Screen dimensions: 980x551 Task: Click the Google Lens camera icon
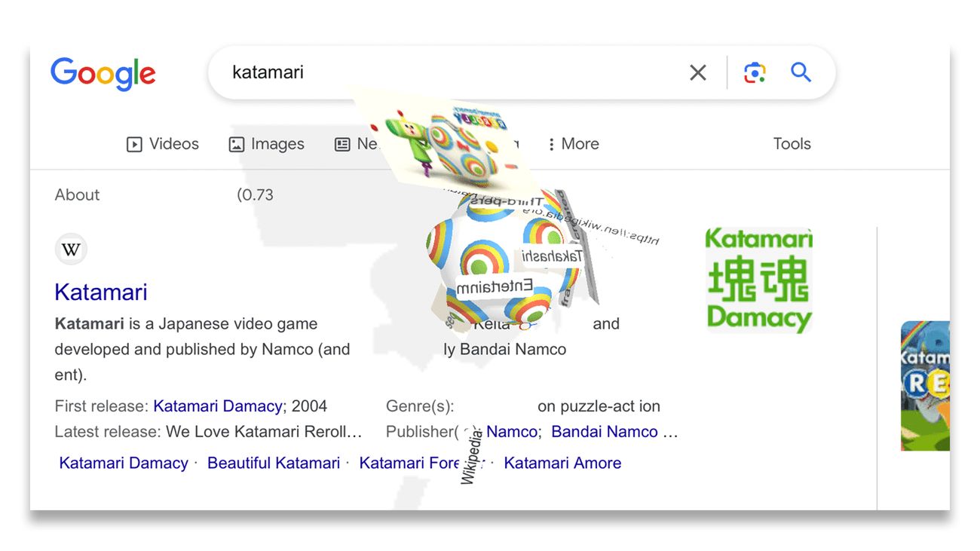pos(755,72)
